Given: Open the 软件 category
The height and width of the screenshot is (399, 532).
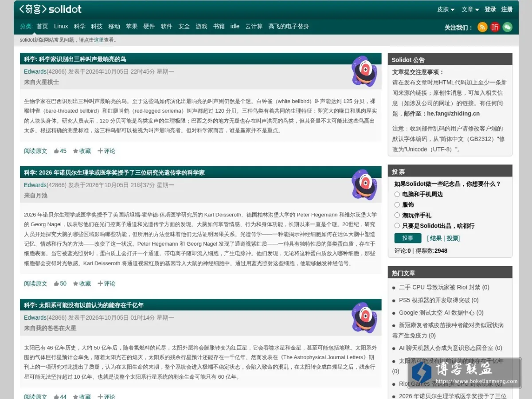Looking at the screenshot, I should click(167, 26).
